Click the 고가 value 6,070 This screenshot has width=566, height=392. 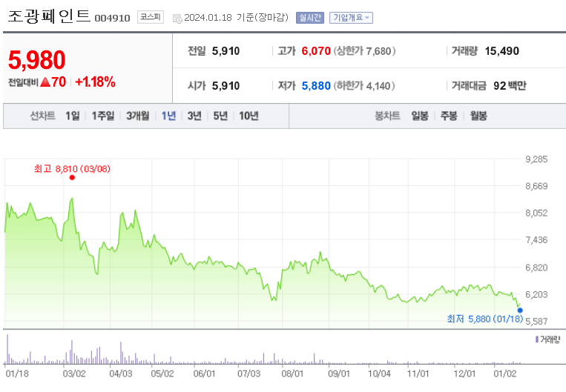point(316,51)
